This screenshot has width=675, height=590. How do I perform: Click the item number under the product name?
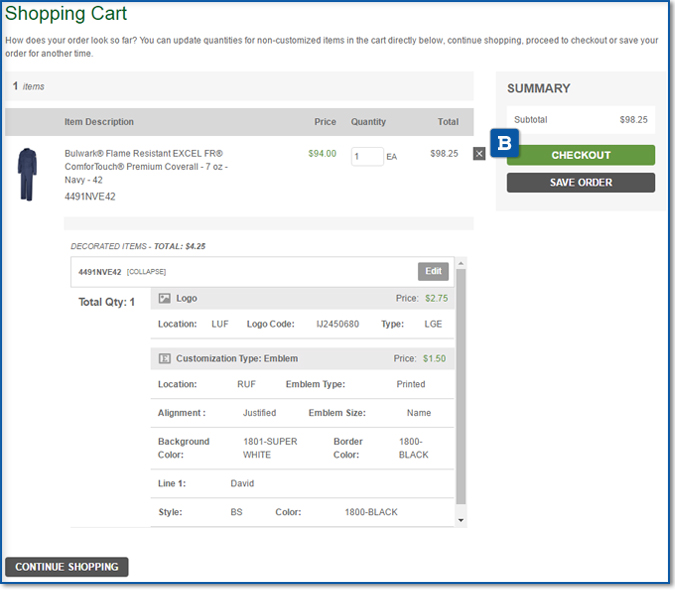click(x=90, y=197)
